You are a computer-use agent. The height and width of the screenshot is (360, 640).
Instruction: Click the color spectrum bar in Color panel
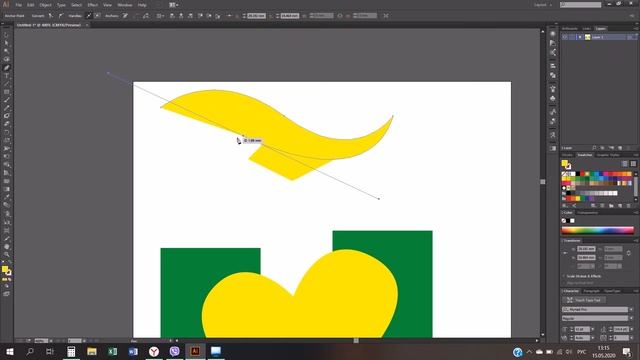click(598, 230)
